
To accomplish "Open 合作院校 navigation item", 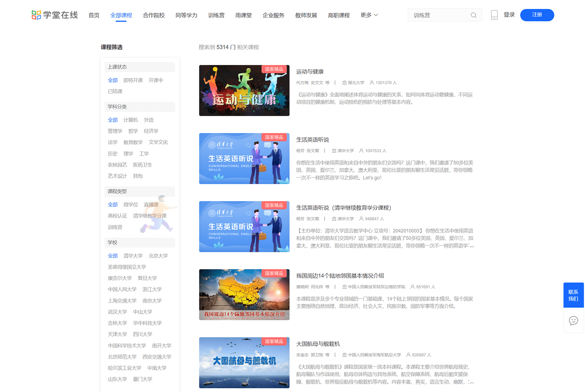I will click(154, 15).
